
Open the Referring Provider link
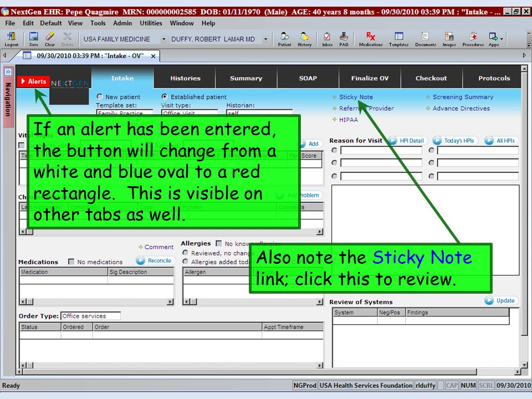click(366, 109)
